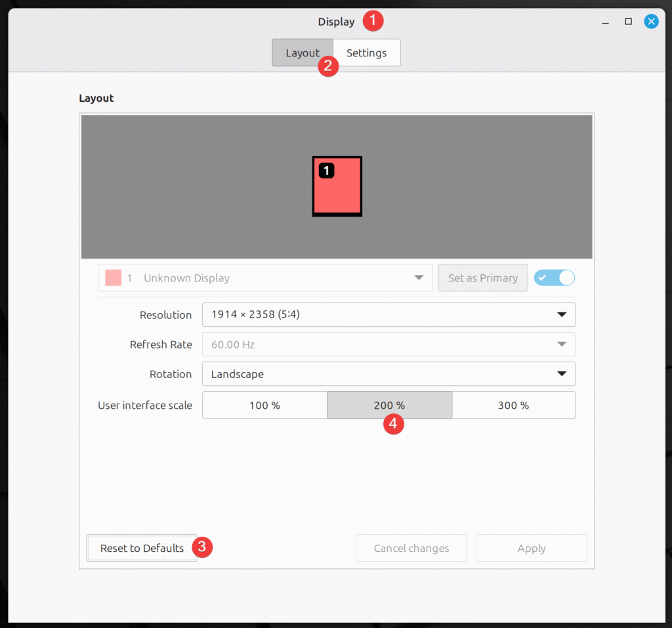Toggle the display enabled switch off
The height and width of the screenshot is (628, 672).
pos(555,278)
